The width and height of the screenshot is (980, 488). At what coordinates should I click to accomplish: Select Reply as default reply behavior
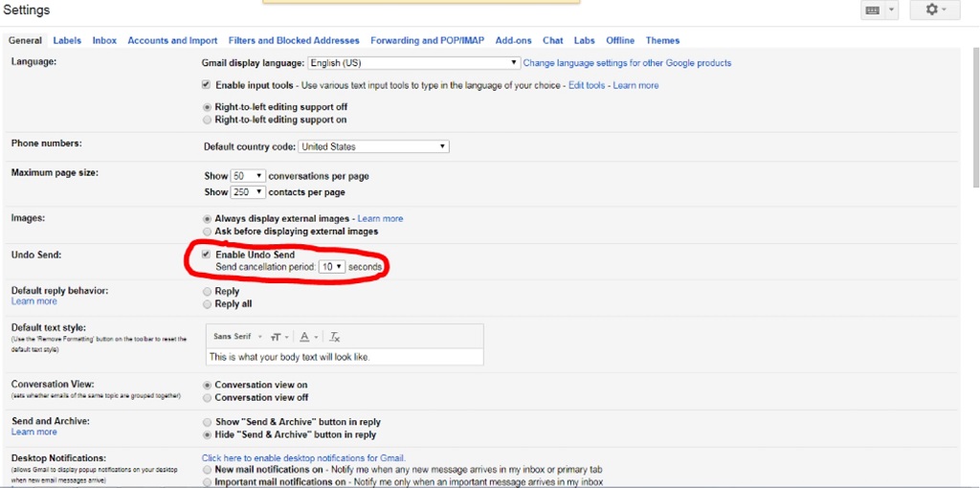208,291
